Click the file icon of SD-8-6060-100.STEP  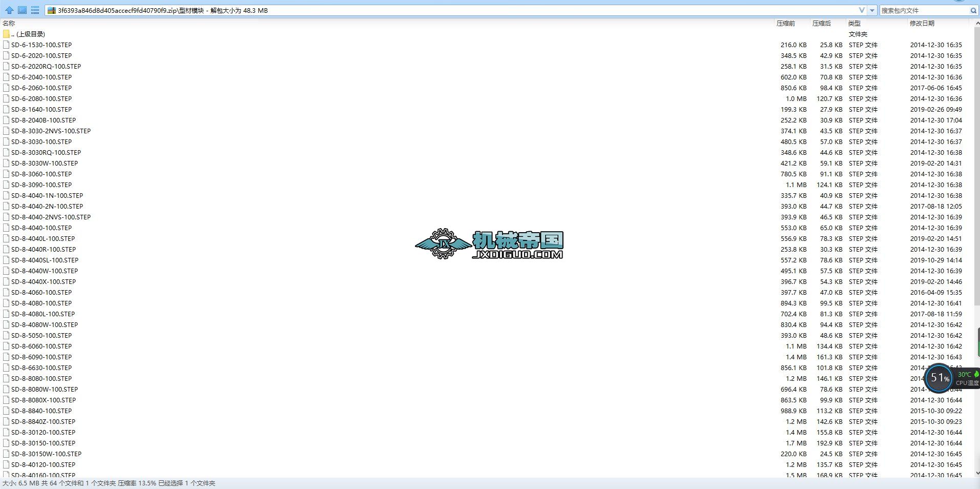(6, 346)
